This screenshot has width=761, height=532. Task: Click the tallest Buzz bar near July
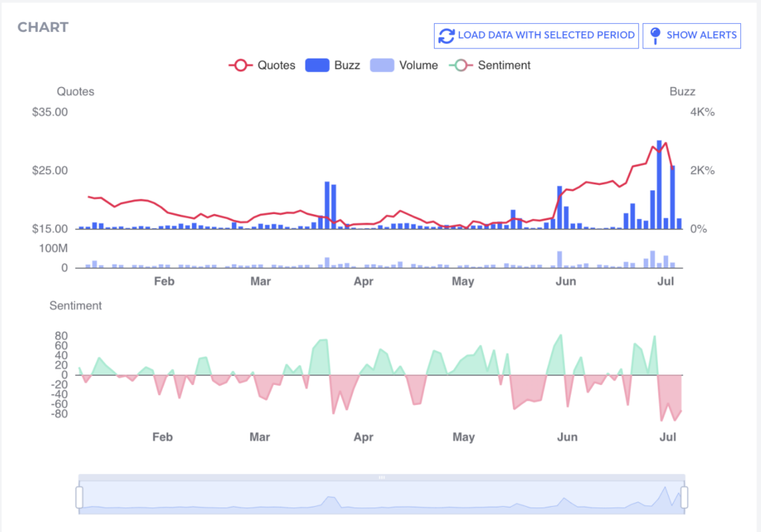pyautogui.click(x=659, y=184)
